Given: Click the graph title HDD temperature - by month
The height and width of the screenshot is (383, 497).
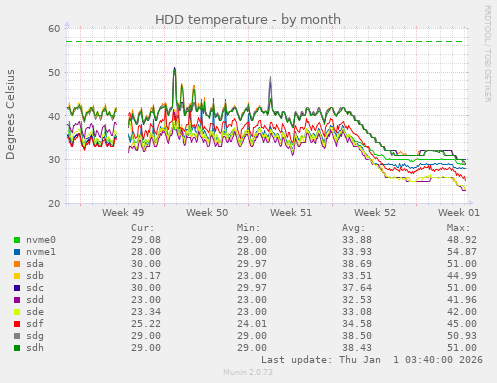Looking at the screenshot, I should pyautogui.click(x=248, y=19).
